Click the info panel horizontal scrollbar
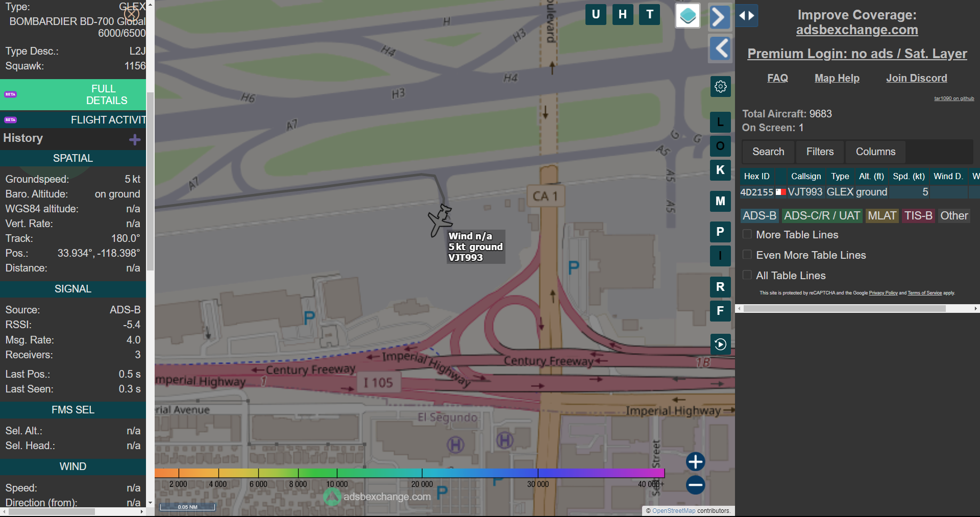Screen dimensions: 980x517 pos(51,511)
